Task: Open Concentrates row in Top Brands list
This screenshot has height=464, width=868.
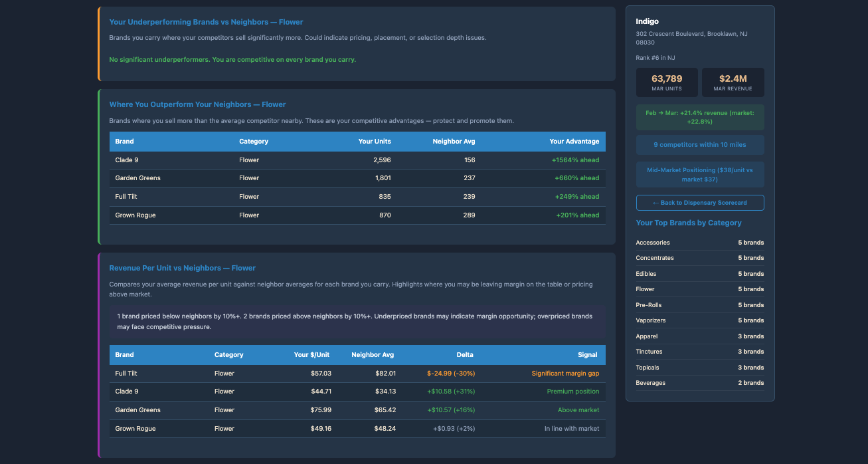Action: (x=700, y=258)
